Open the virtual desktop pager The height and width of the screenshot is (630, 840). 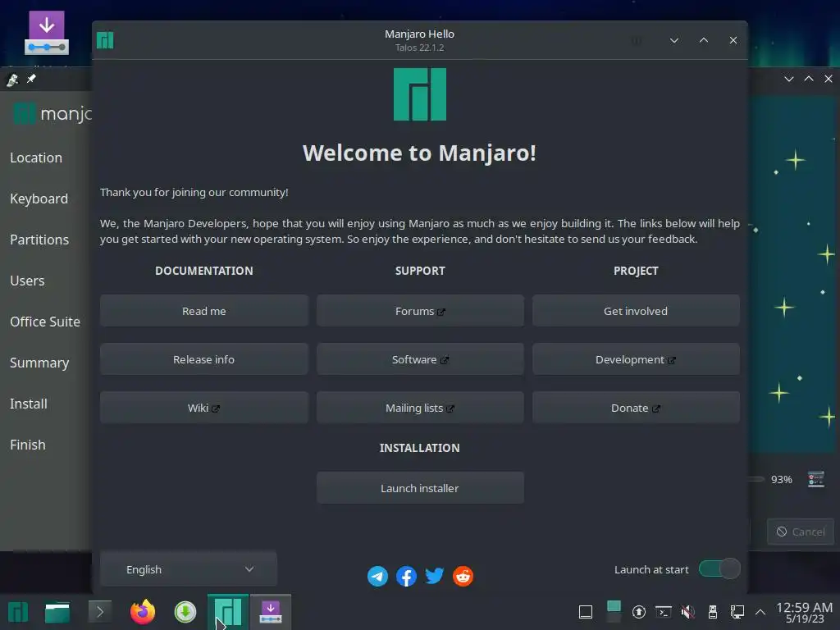click(614, 612)
